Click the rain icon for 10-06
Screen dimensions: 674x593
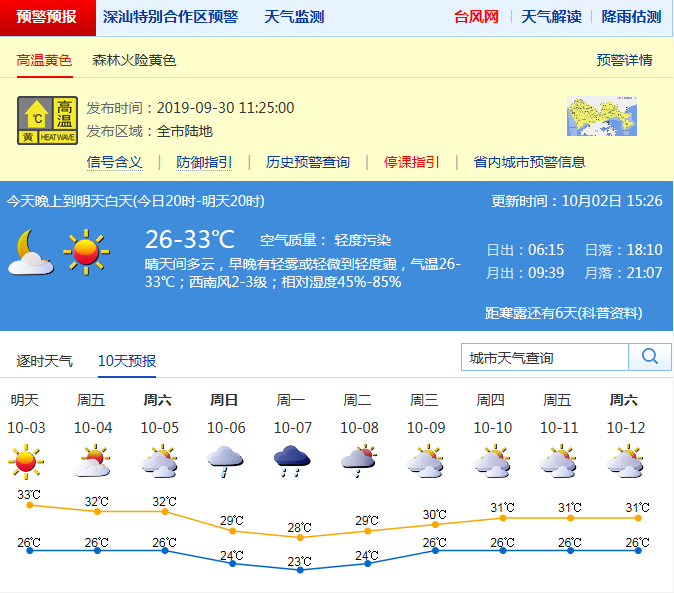click(225, 460)
